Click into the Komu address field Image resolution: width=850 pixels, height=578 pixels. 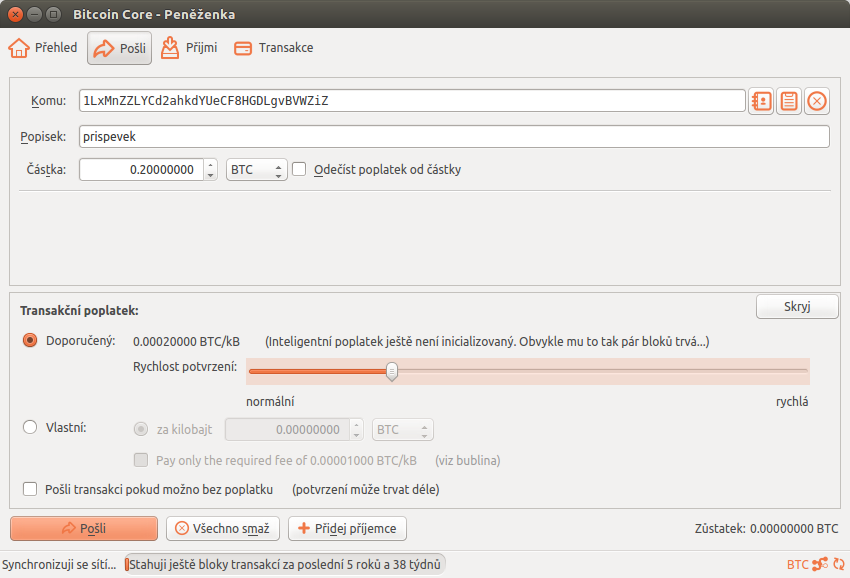pyautogui.click(x=412, y=101)
